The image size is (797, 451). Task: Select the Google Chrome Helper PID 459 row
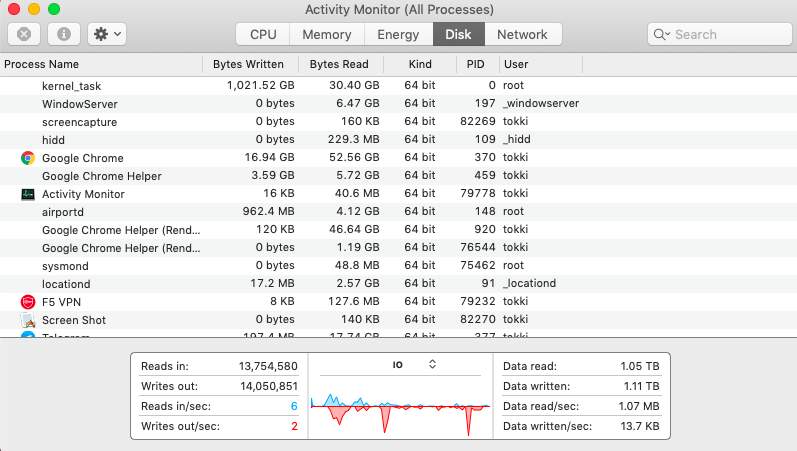point(398,175)
